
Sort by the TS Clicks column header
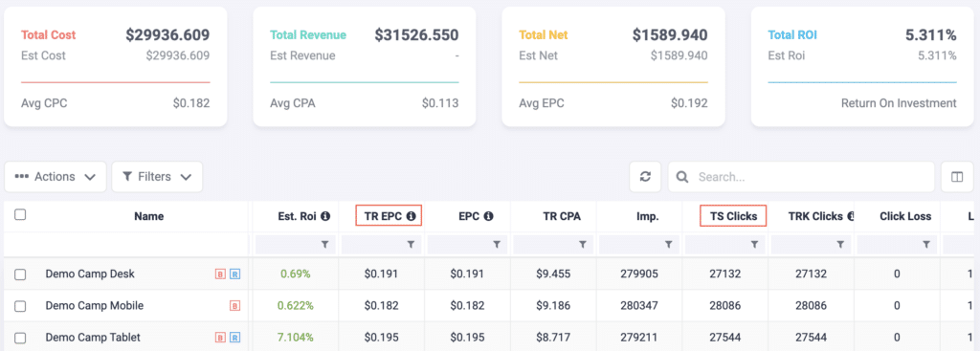coord(734,216)
